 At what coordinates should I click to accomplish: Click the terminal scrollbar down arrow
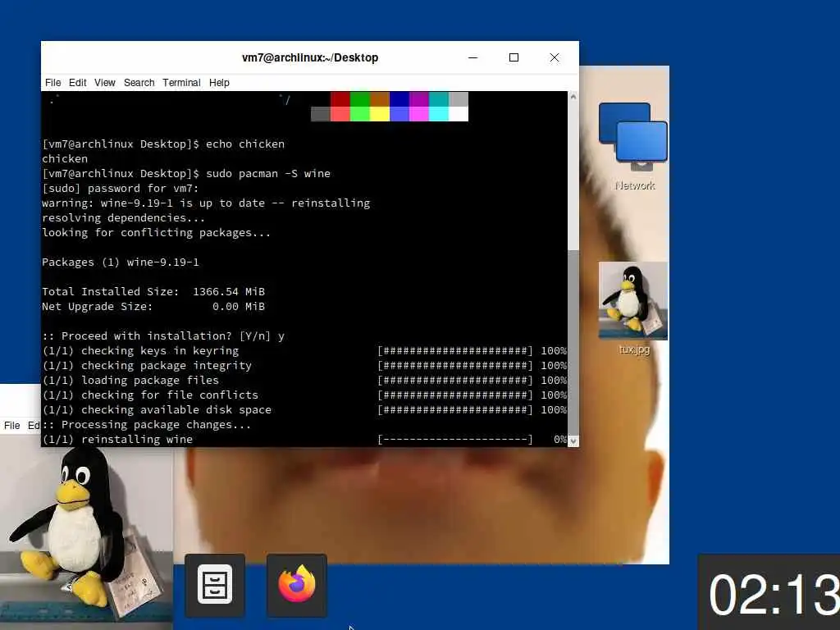(573, 441)
